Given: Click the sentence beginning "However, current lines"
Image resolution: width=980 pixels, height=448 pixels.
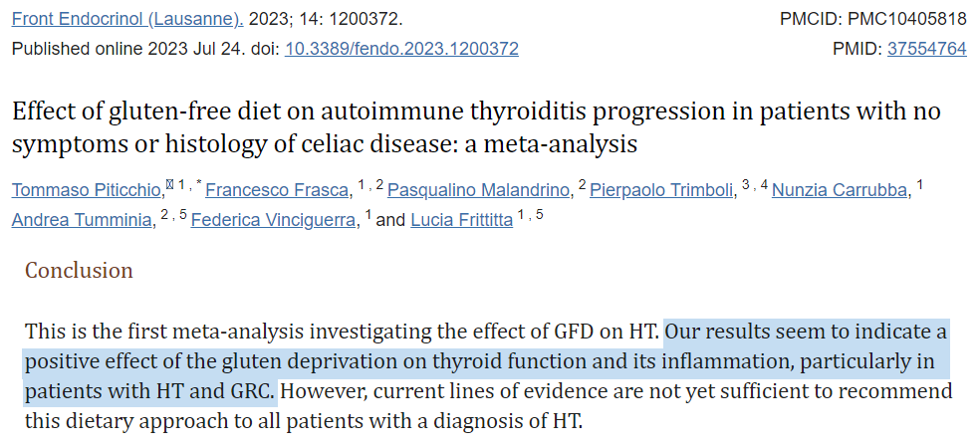Looking at the screenshot, I should pyautogui.click(x=614, y=390).
